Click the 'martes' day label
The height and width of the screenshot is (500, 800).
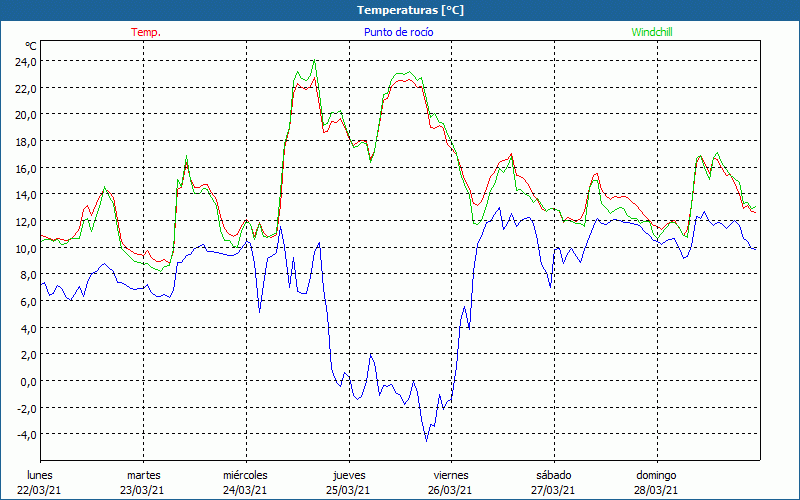coord(144,475)
